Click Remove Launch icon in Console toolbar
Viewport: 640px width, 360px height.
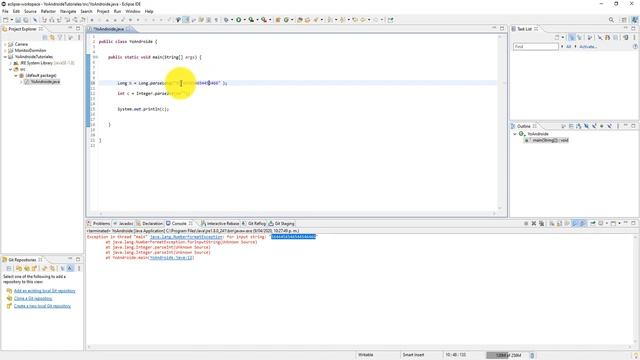(x=533, y=224)
